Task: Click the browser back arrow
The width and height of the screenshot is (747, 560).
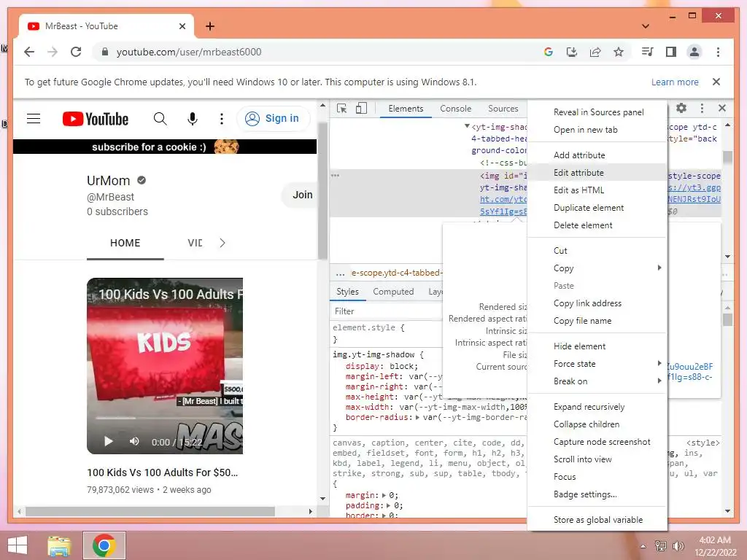Action: coord(29,52)
